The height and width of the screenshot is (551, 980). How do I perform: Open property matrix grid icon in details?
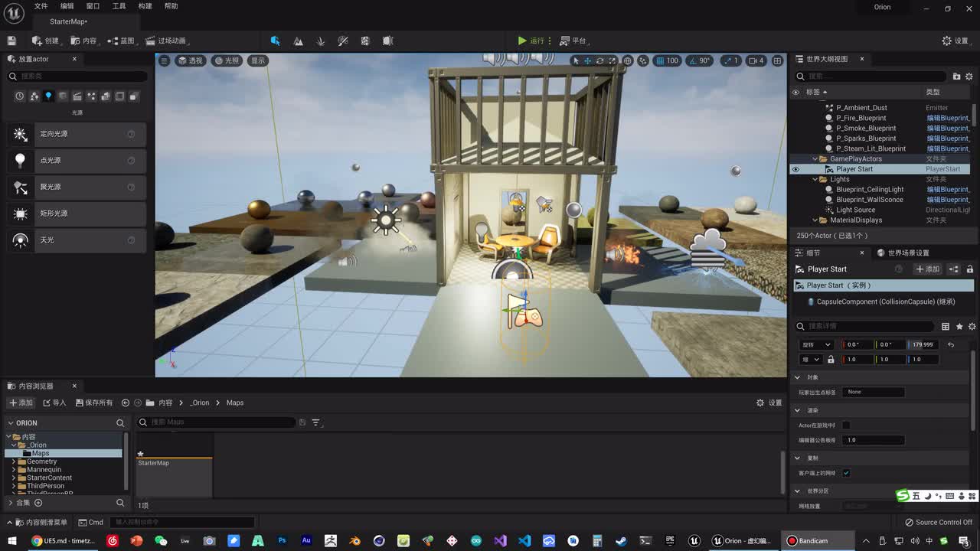pyautogui.click(x=946, y=327)
